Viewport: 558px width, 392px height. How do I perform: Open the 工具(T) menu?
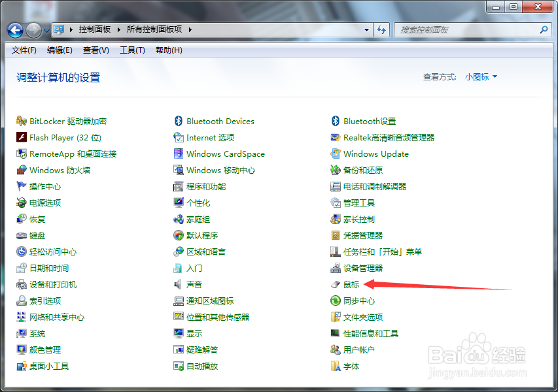[132, 50]
